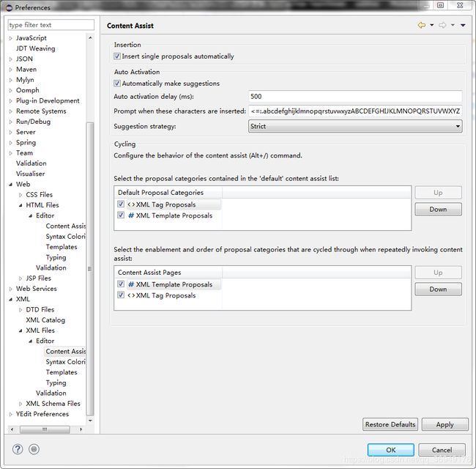
Task: Open the back history dropdown arrow
Action: pos(431,25)
